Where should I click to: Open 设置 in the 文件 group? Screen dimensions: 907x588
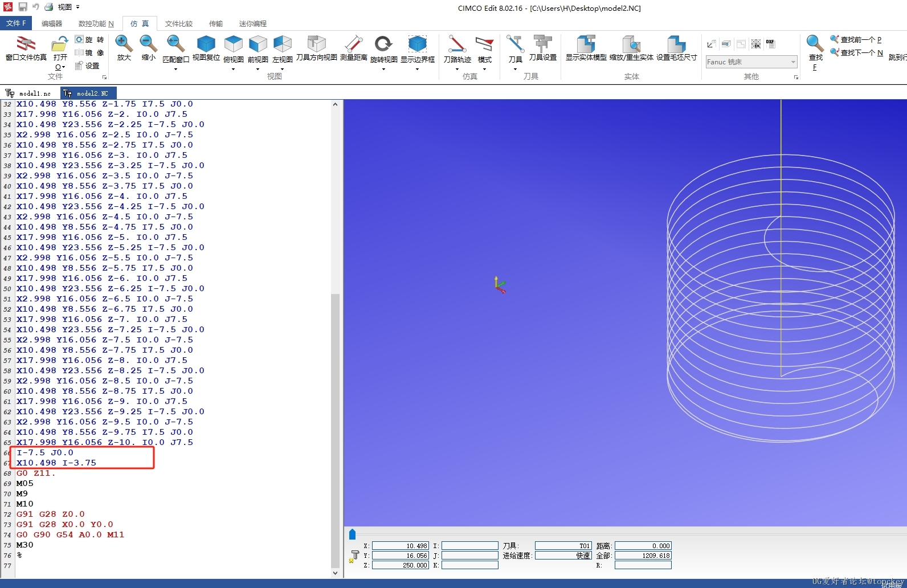pos(87,66)
